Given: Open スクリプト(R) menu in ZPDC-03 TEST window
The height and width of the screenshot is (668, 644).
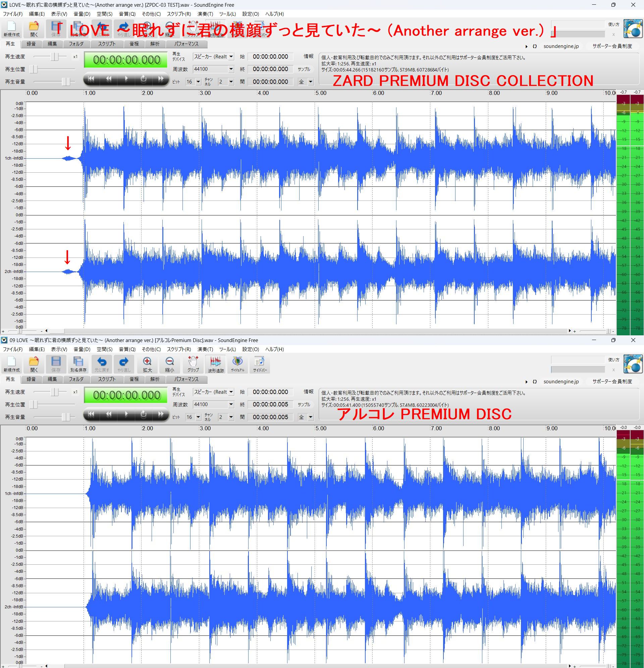Looking at the screenshot, I should (179, 14).
